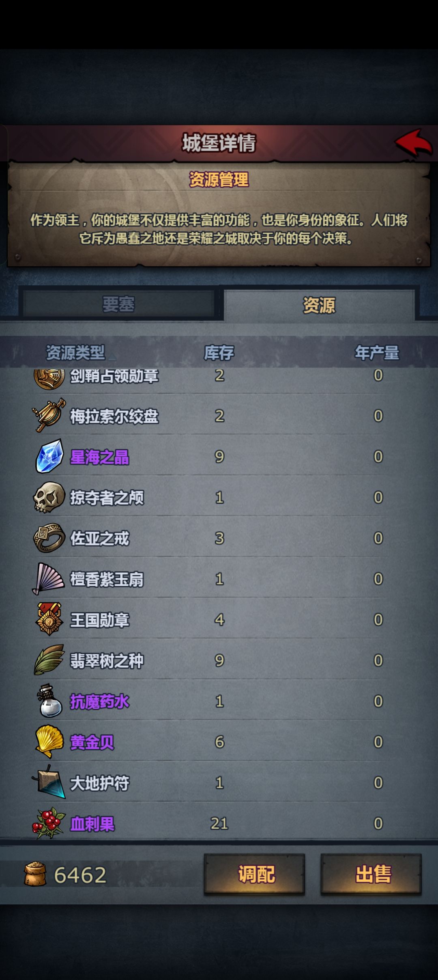Viewport: 438px width, 980px height.
Task: Select the 黄金贝 golden shell icon
Action: [49, 742]
